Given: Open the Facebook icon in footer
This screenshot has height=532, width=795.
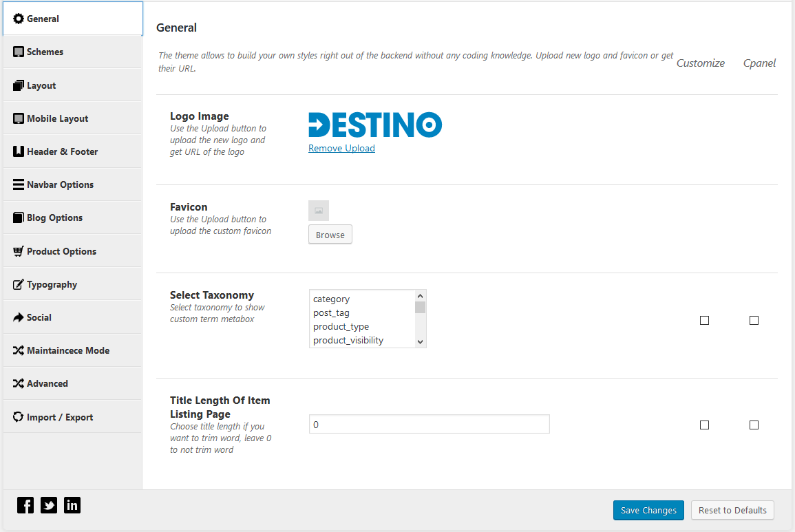Looking at the screenshot, I should pos(25,505).
